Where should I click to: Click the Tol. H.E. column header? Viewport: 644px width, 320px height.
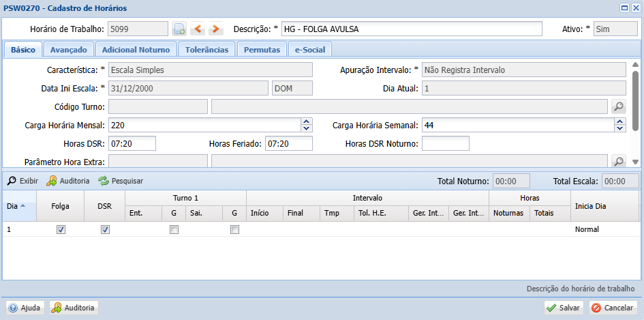[381, 213]
